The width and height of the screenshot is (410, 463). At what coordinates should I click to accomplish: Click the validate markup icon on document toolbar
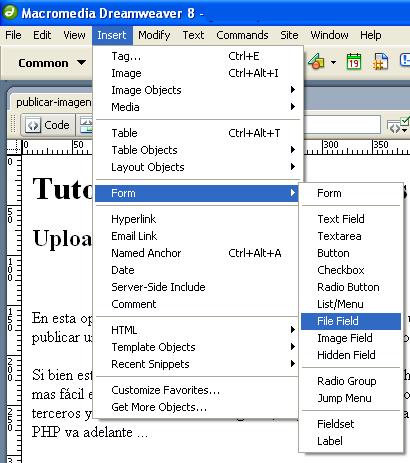coord(398,125)
